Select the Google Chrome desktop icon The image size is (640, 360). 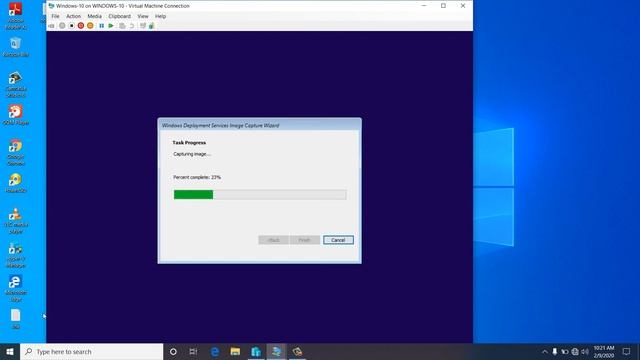pyautogui.click(x=16, y=152)
